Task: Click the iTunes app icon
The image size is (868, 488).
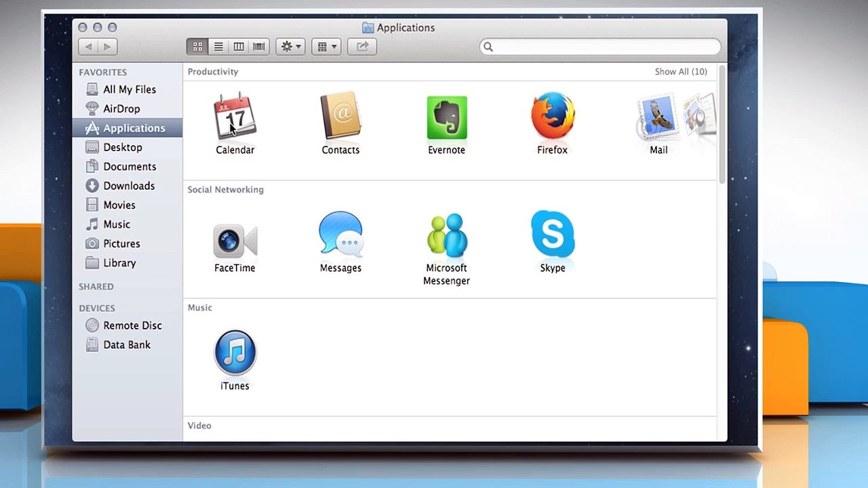Action: (x=235, y=352)
